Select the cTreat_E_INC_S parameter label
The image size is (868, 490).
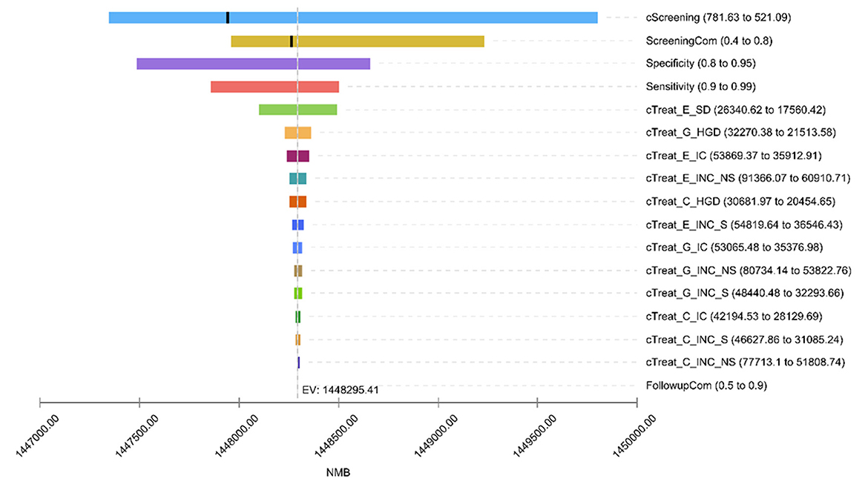(x=744, y=225)
